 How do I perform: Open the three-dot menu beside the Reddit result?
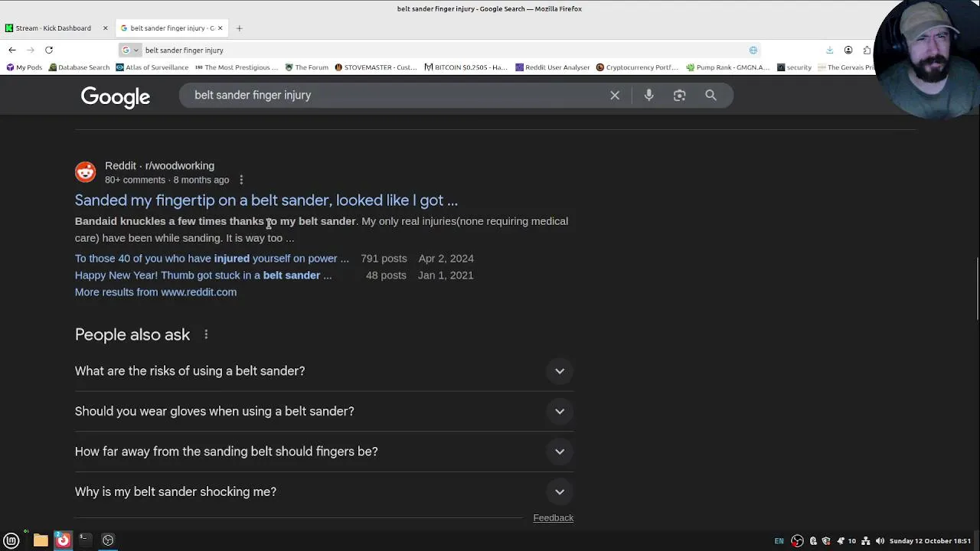(x=241, y=180)
